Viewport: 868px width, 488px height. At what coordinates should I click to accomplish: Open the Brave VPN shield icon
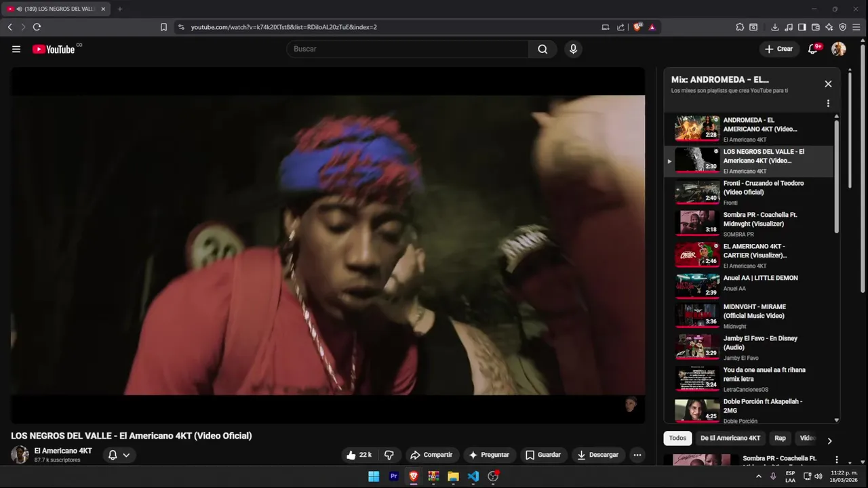(843, 27)
